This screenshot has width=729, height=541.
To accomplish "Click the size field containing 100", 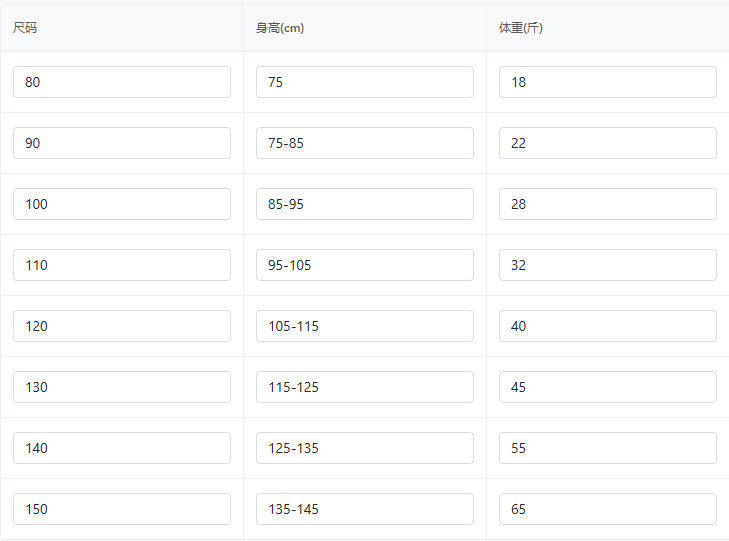I will (122, 204).
